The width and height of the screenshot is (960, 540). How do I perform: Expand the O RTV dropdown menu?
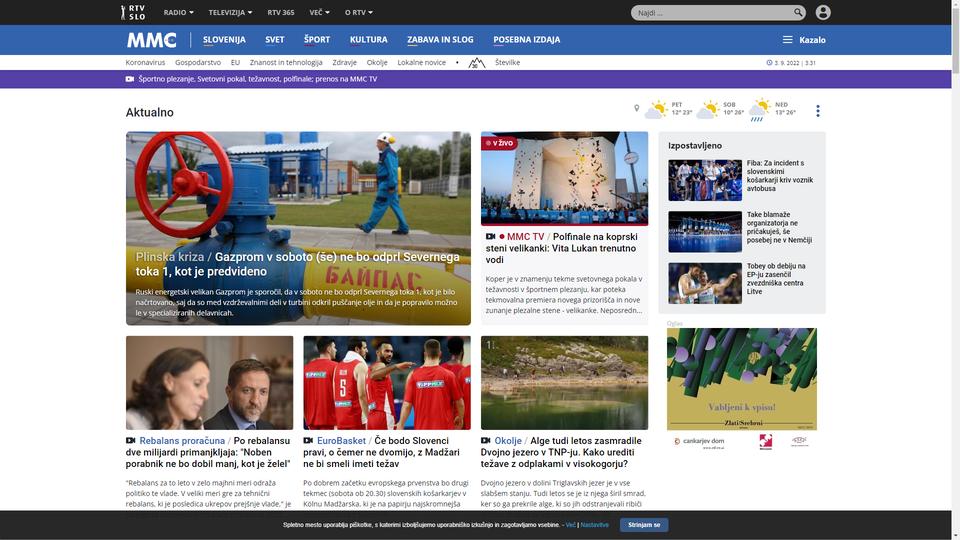click(359, 12)
